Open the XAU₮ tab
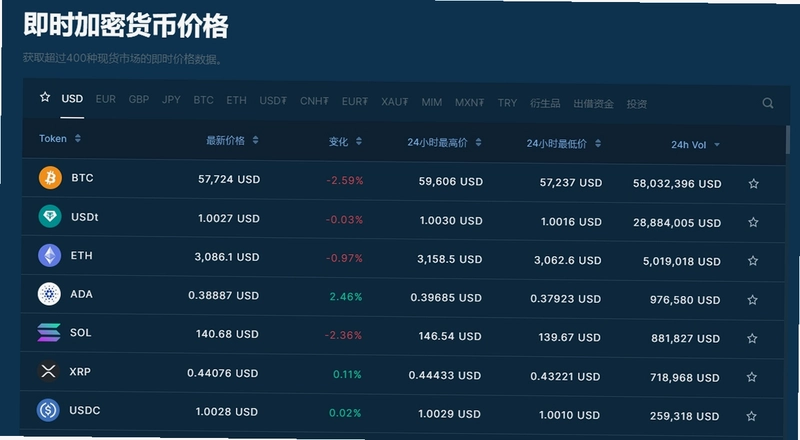 point(394,102)
